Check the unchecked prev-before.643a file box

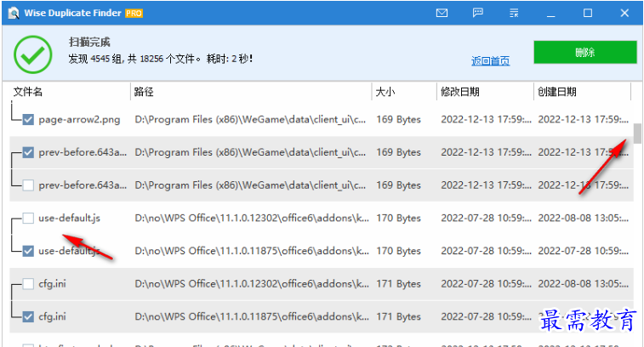[28, 185]
